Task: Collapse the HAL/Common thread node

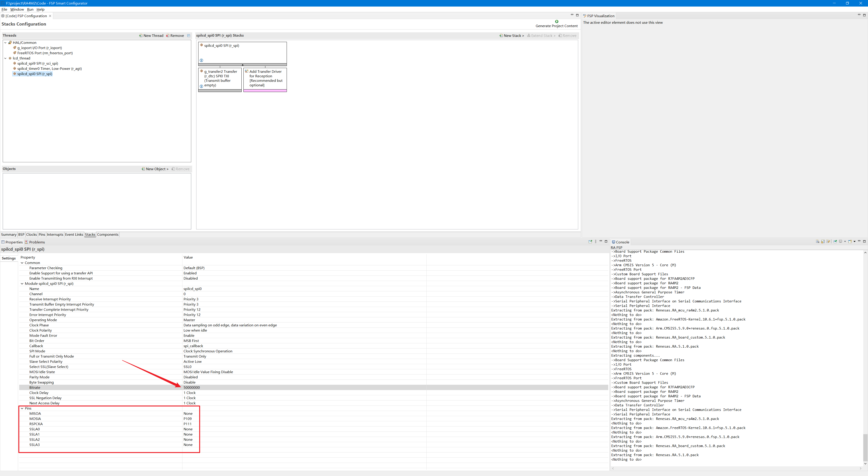Action: point(5,43)
